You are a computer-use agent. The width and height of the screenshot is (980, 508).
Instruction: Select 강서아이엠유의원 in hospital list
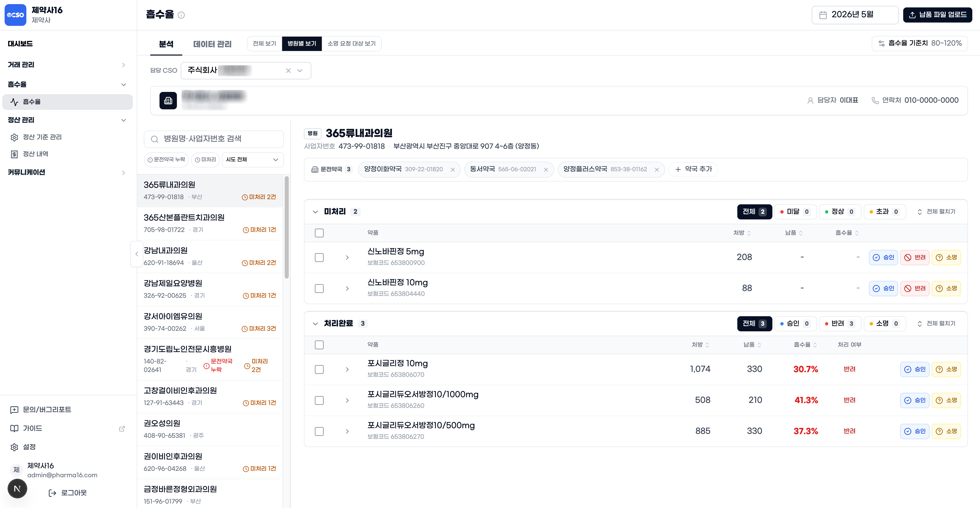click(210, 323)
